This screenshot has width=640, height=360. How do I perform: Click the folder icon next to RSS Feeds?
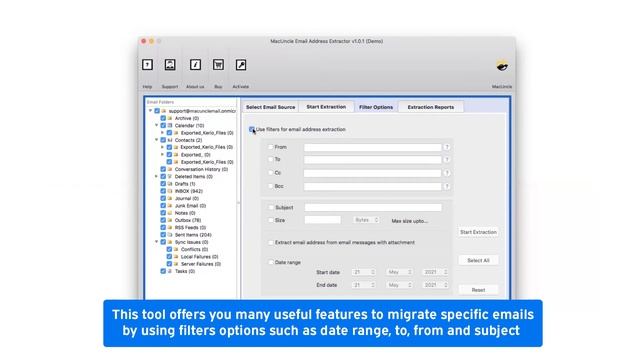click(170, 227)
